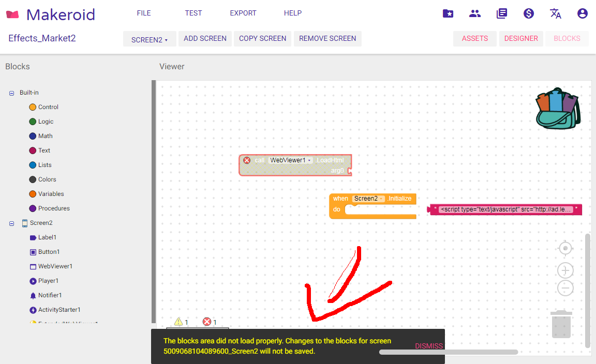Open the FILE menu
This screenshot has height=364, width=596.
(144, 13)
